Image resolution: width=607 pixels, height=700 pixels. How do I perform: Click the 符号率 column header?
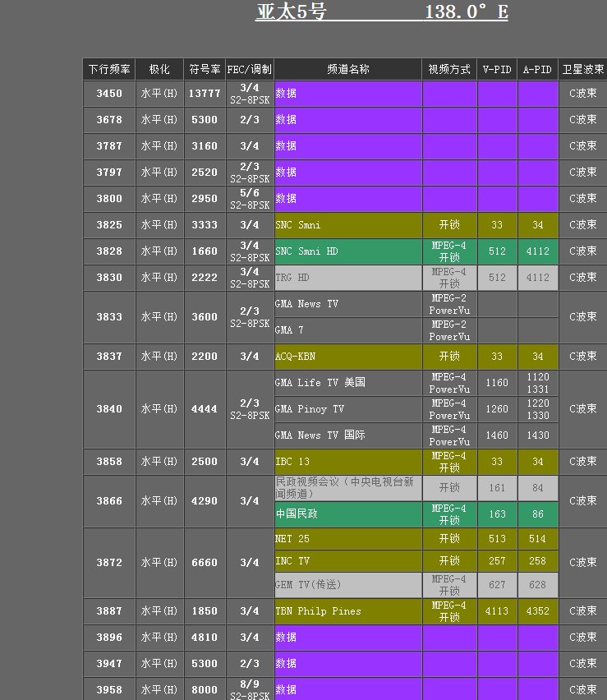205,70
